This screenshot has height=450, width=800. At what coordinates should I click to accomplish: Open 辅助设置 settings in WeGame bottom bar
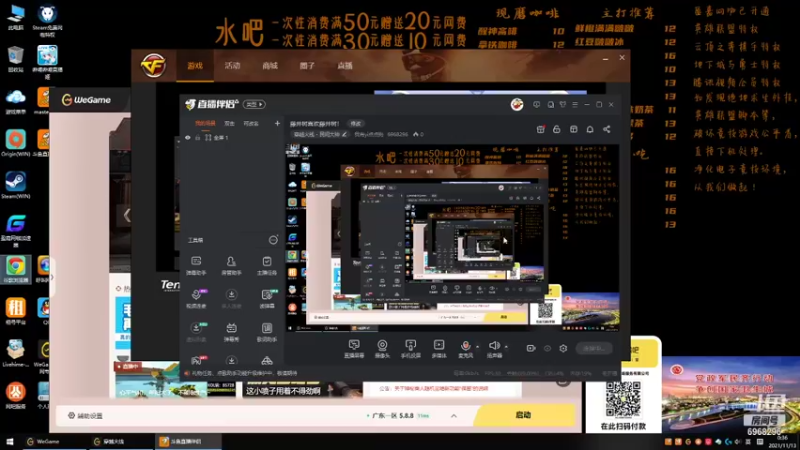(x=86, y=416)
